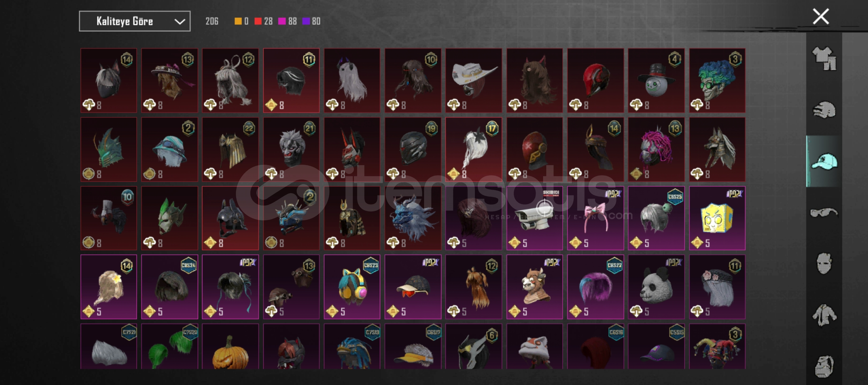Image resolution: width=868 pixels, height=385 pixels.
Task: Open the glasses category icon
Action: 824,212
